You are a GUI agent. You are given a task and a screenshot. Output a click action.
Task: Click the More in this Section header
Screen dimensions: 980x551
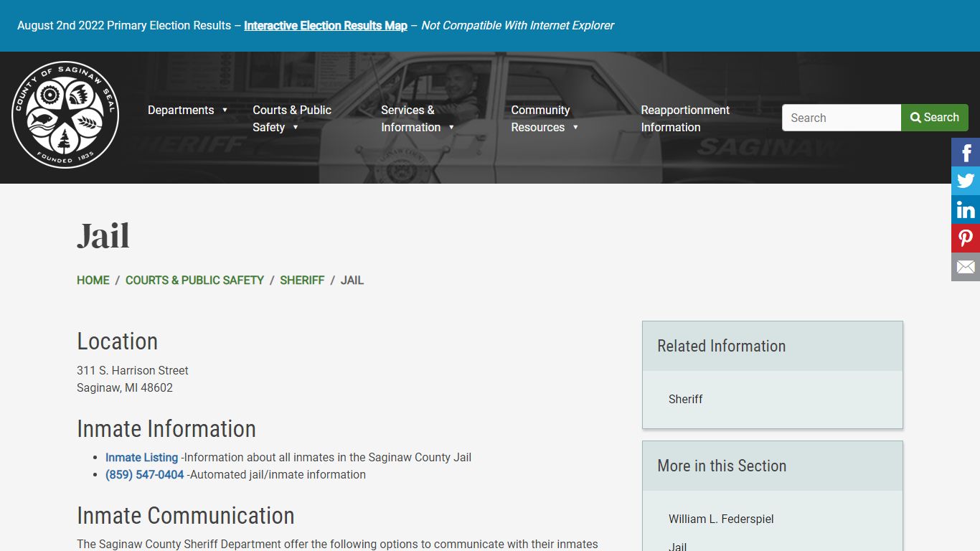(x=773, y=466)
